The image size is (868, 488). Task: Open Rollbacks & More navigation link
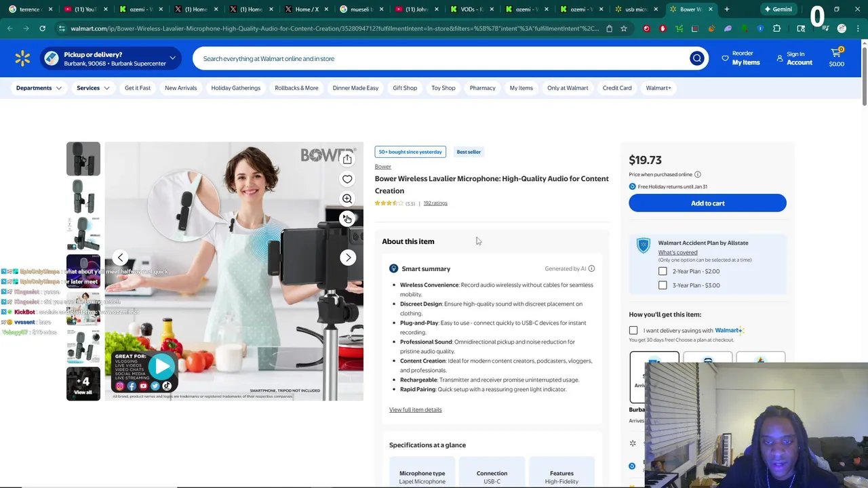coord(296,88)
